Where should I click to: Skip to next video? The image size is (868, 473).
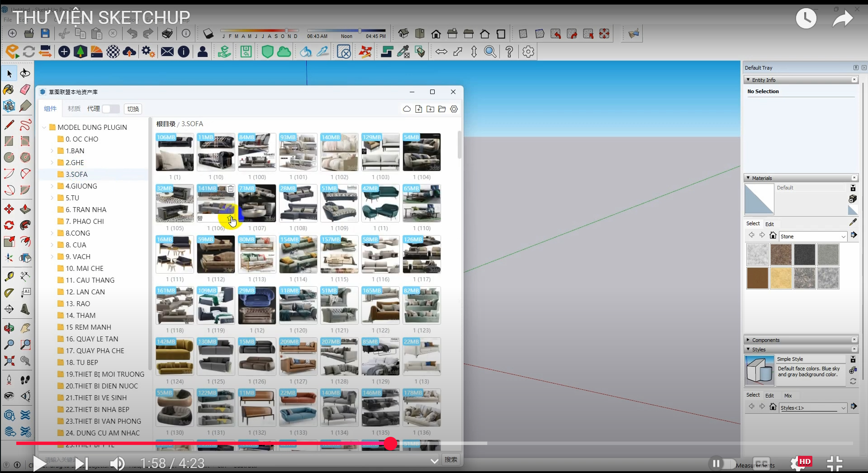click(81, 464)
